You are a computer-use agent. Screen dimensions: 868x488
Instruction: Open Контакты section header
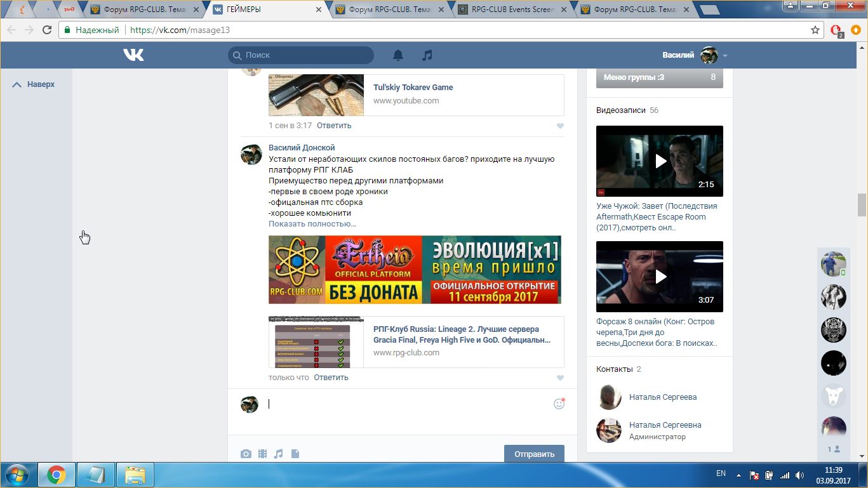(x=615, y=369)
